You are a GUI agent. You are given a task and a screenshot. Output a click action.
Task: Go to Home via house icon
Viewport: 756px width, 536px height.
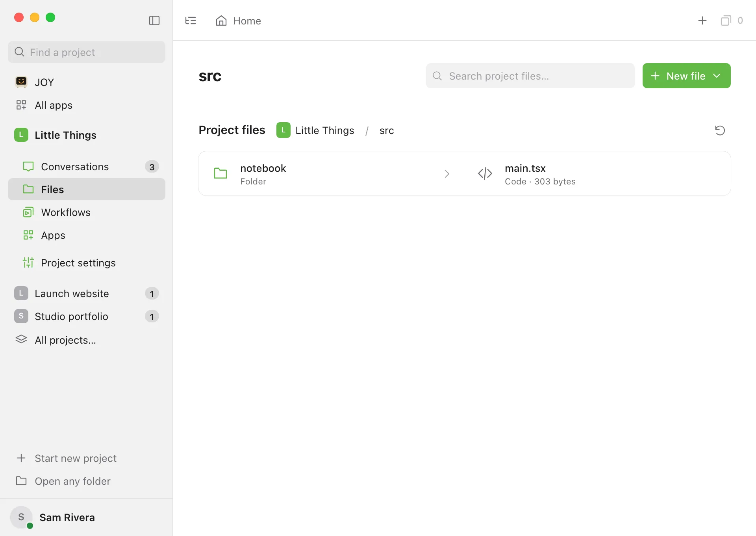tap(221, 20)
